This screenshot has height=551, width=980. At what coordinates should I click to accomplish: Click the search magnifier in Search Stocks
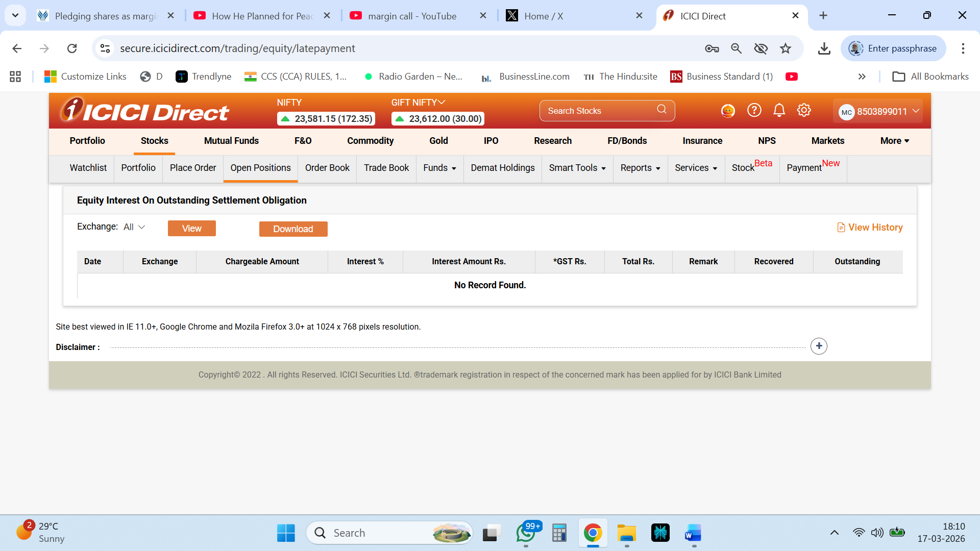tap(661, 109)
